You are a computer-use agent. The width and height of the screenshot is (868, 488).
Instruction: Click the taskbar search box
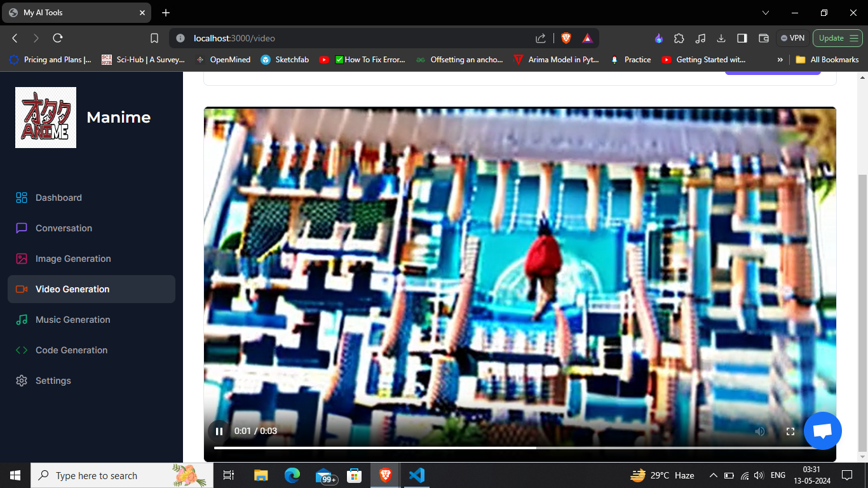[x=122, y=475]
